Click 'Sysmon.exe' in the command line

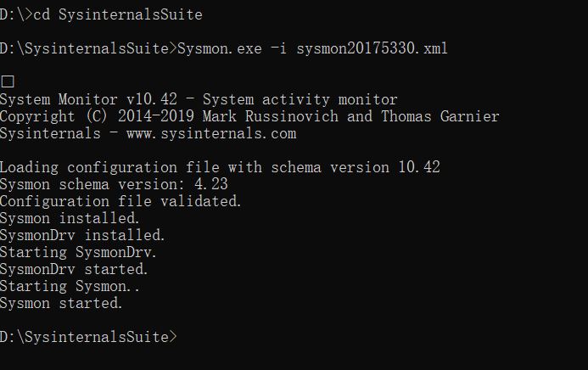point(220,48)
